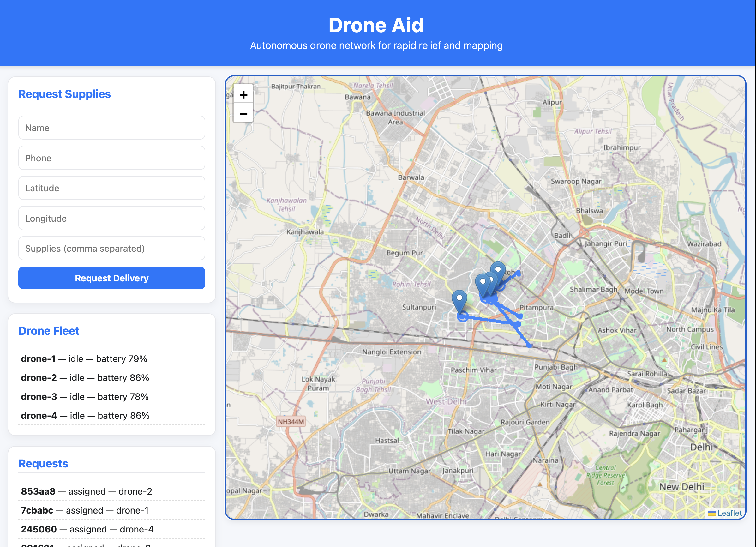Click route endpoint dot near Rohini label
Viewport: 756px width, 547px height.
click(518, 273)
